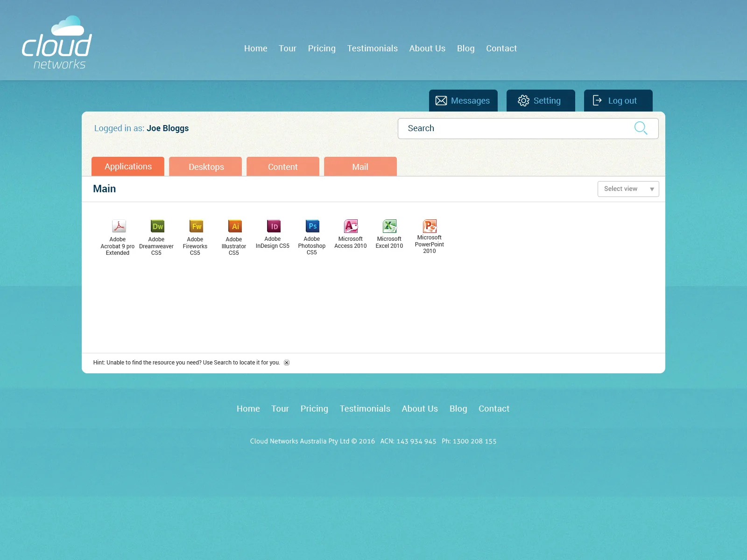Open the Messages button
747x560 pixels.
coord(463,101)
